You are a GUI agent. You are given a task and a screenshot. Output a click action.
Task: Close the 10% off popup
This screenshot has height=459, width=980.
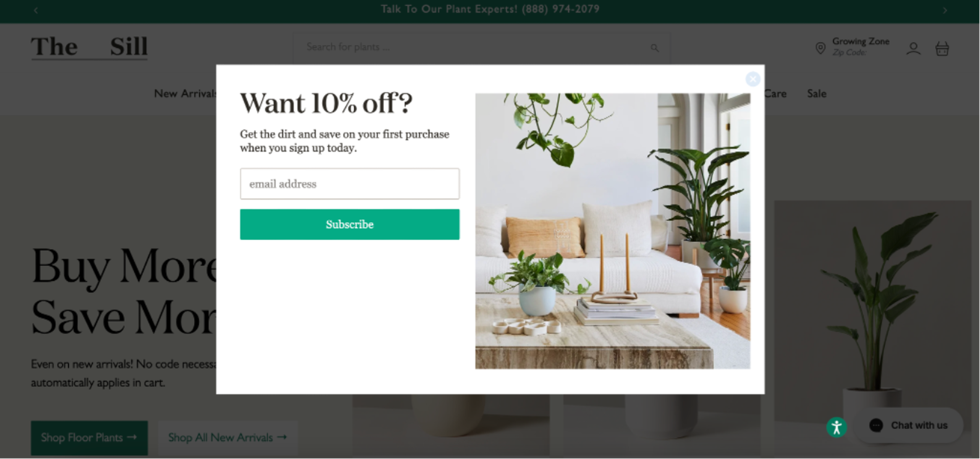point(753,79)
